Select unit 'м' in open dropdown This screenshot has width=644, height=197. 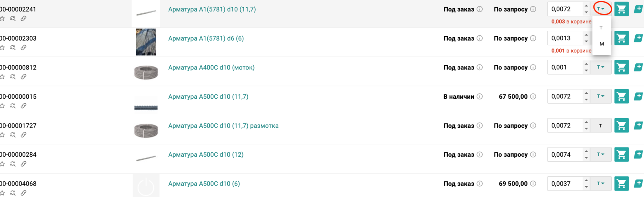[x=601, y=44]
